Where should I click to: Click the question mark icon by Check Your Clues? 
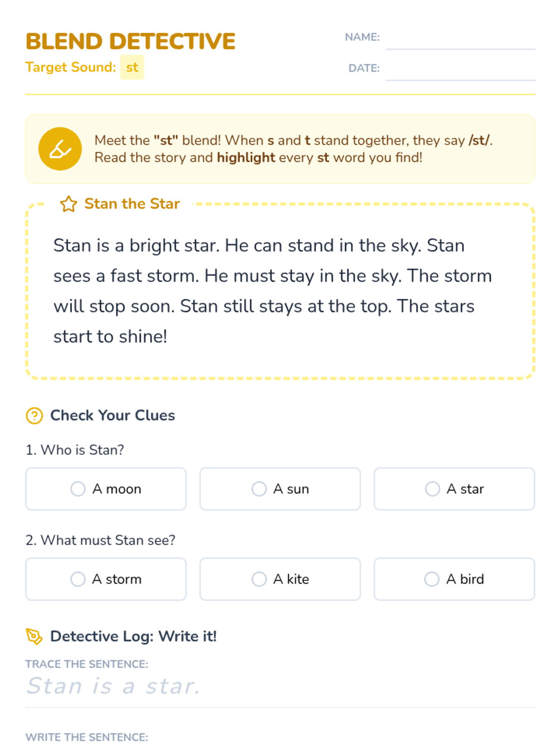point(34,416)
